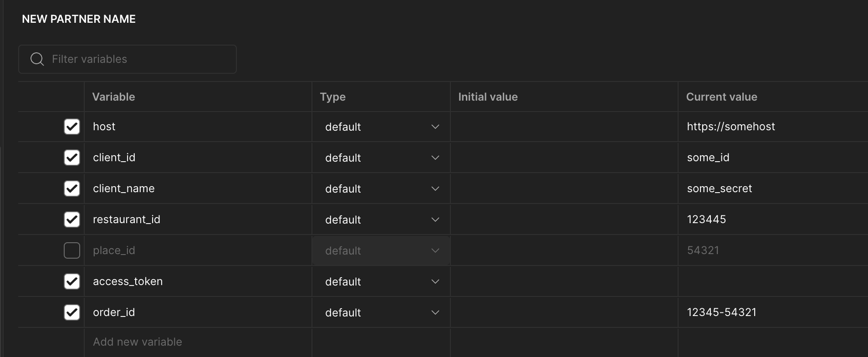The image size is (868, 357).
Task: Edit the order_id current value
Action: point(722,312)
